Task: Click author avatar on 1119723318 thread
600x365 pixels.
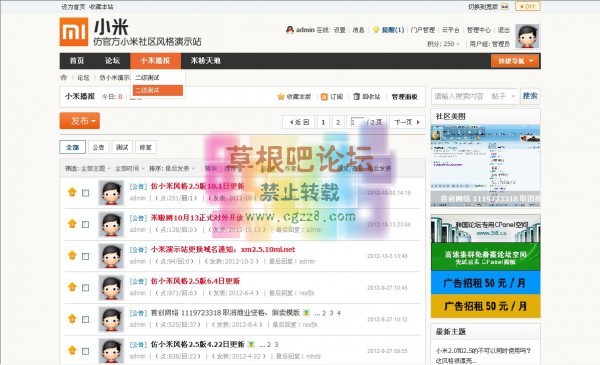Action: tap(111, 319)
